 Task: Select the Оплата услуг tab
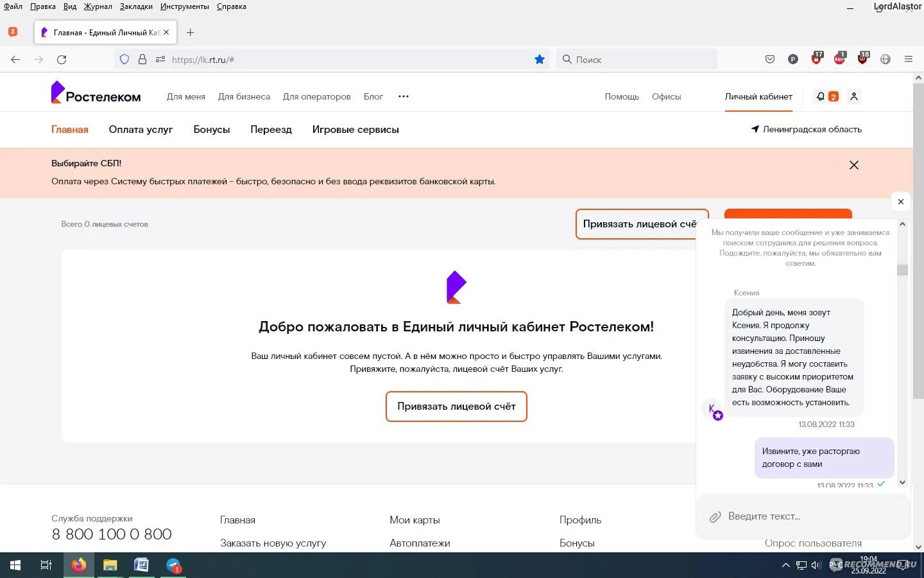tap(141, 129)
